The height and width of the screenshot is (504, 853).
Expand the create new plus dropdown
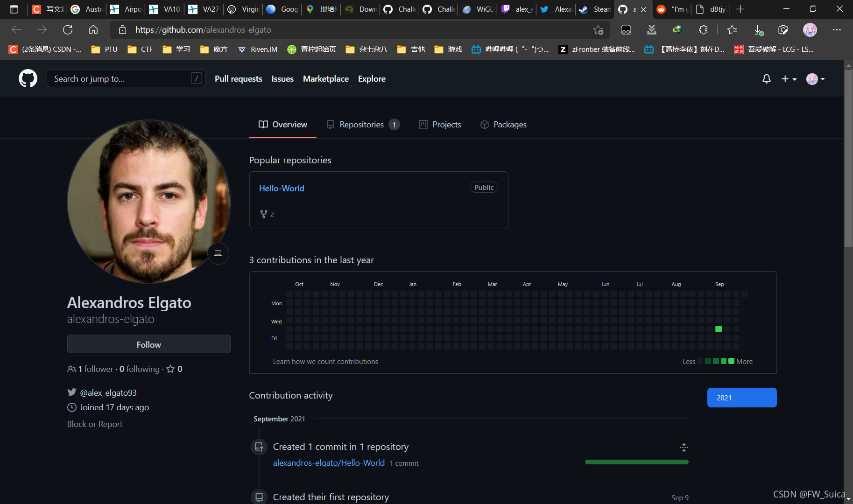tap(789, 79)
